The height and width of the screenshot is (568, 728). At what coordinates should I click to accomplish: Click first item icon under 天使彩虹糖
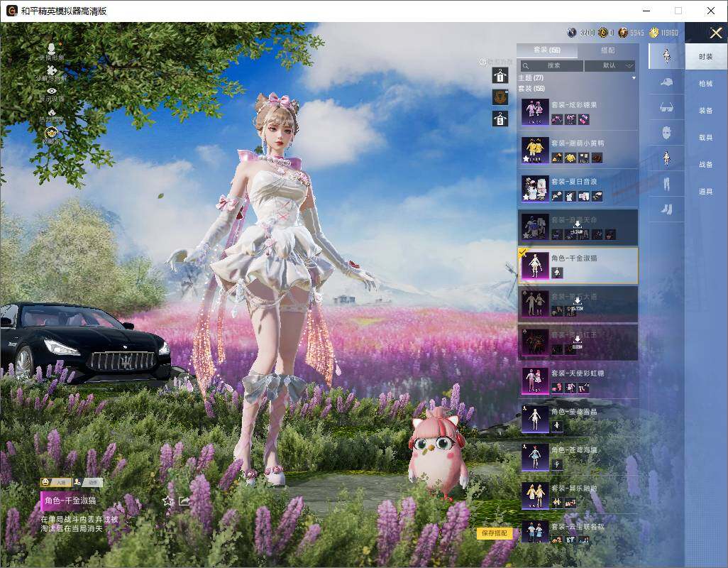557,388
